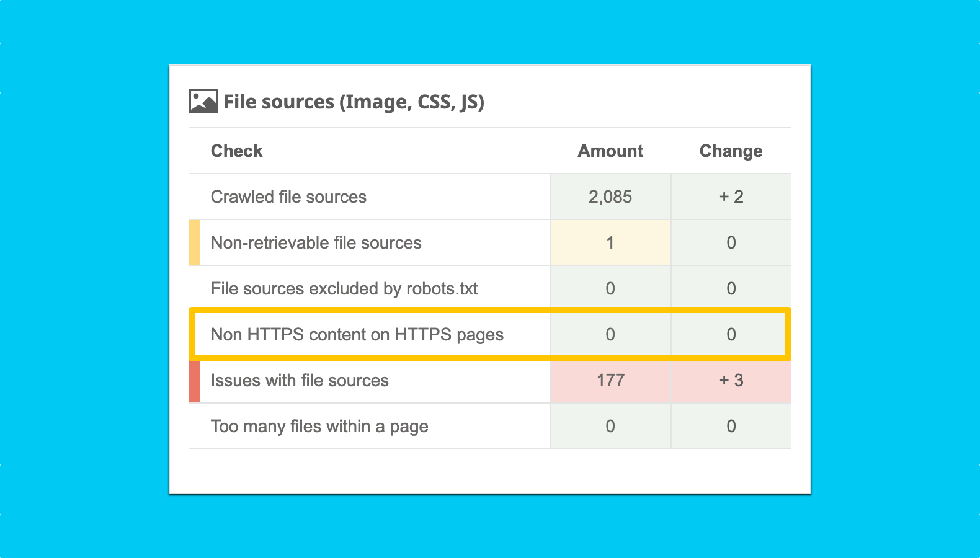
Task: Open the Non-retrievable file sources check
Action: pyautogui.click(x=316, y=242)
